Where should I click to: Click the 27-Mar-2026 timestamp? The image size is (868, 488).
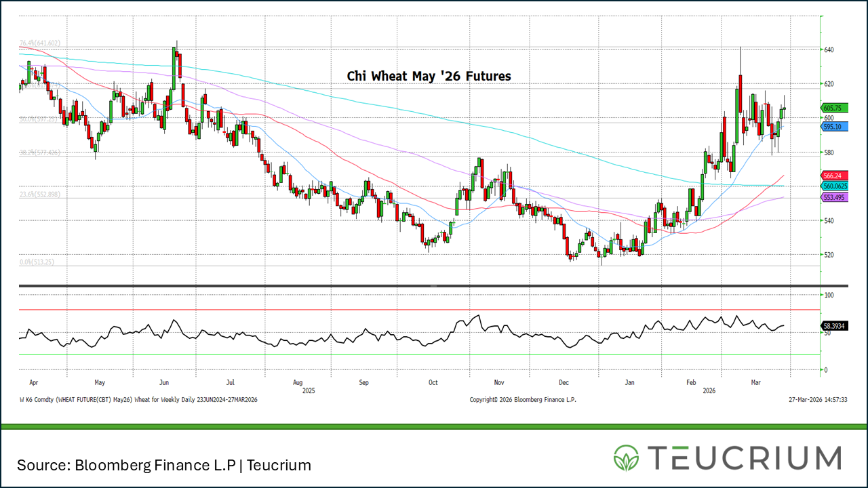tap(818, 400)
